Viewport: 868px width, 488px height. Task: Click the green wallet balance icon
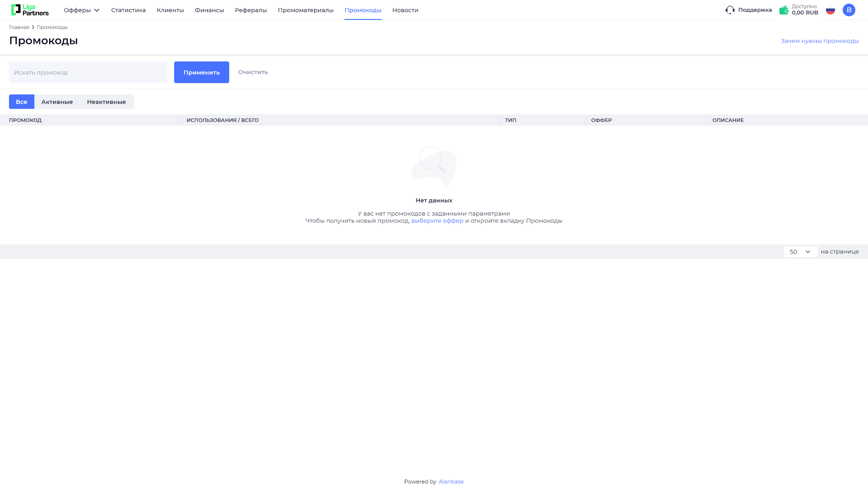pyautogui.click(x=784, y=10)
